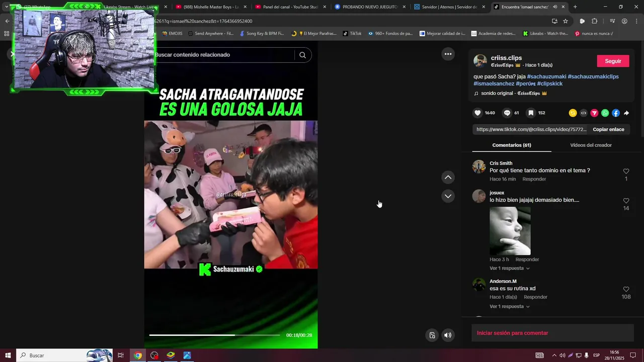Open Academia de redes bookmark
Image resolution: width=644 pixels, height=362 pixels.
click(x=494, y=34)
